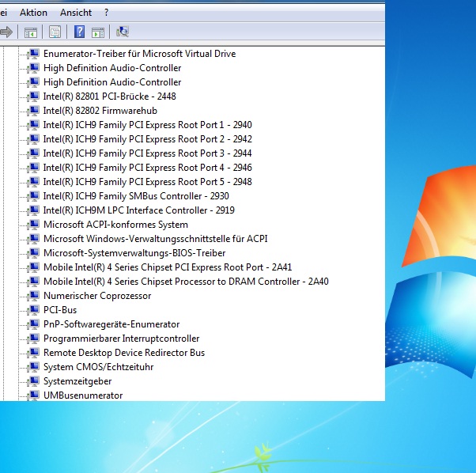The height and width of the screenshot is (473, 476).
Task: Click the forward arrow toolbar button
Action: point(6,32)
